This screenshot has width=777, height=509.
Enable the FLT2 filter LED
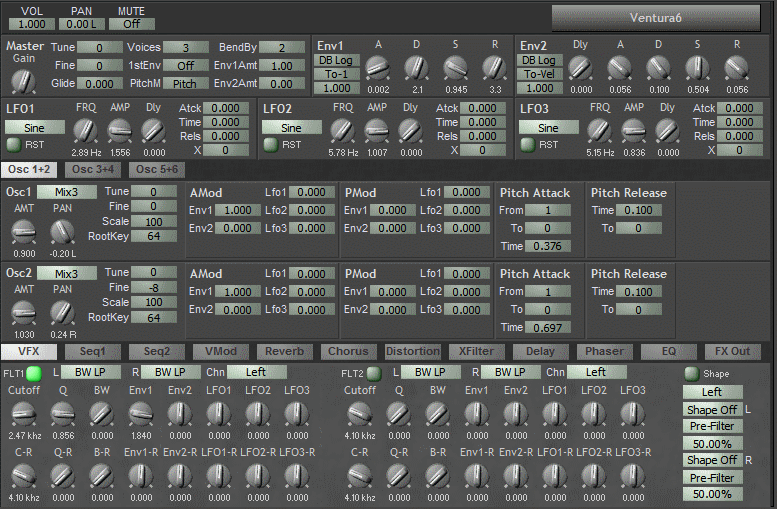pyautogui.click(x=374, y=373)
